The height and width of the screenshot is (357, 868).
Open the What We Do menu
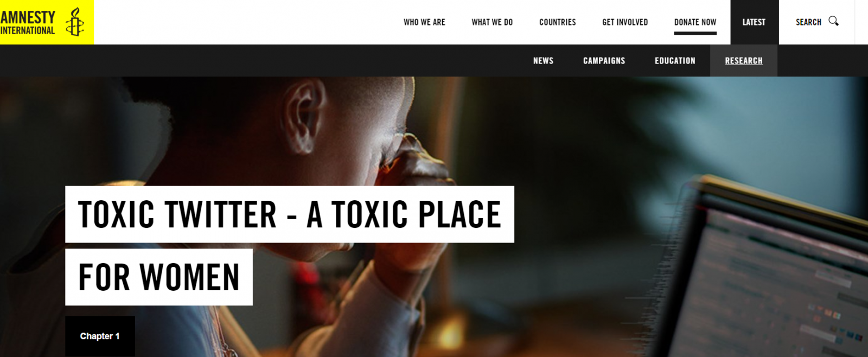pyautogui.click(x=492, y=22)
